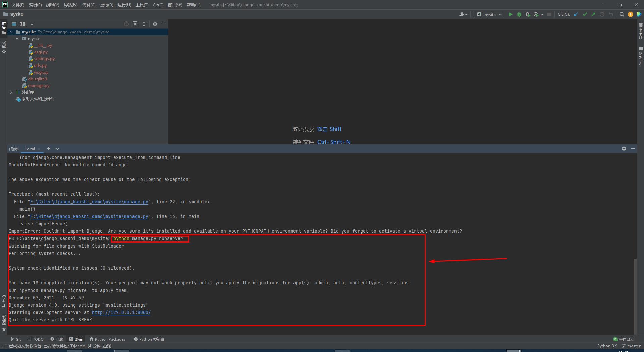Commit changes via green checkmark icon
The width and height of the screenshot is (644, 352).
point(585,14)
